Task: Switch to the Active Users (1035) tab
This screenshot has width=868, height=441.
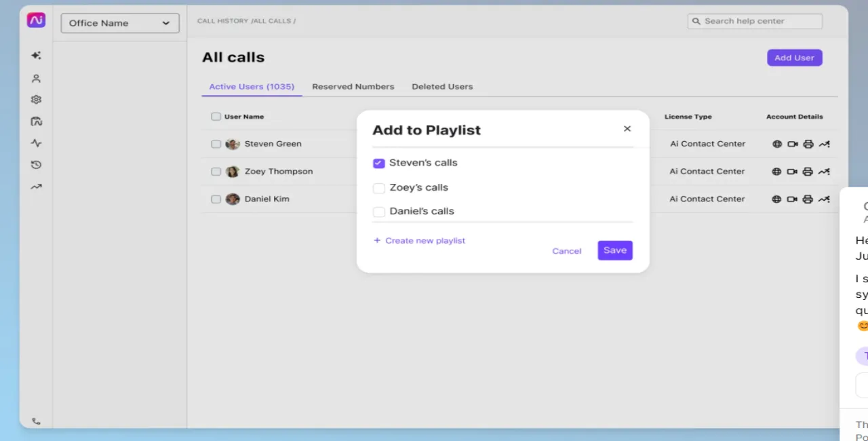Action: [252, 87]
